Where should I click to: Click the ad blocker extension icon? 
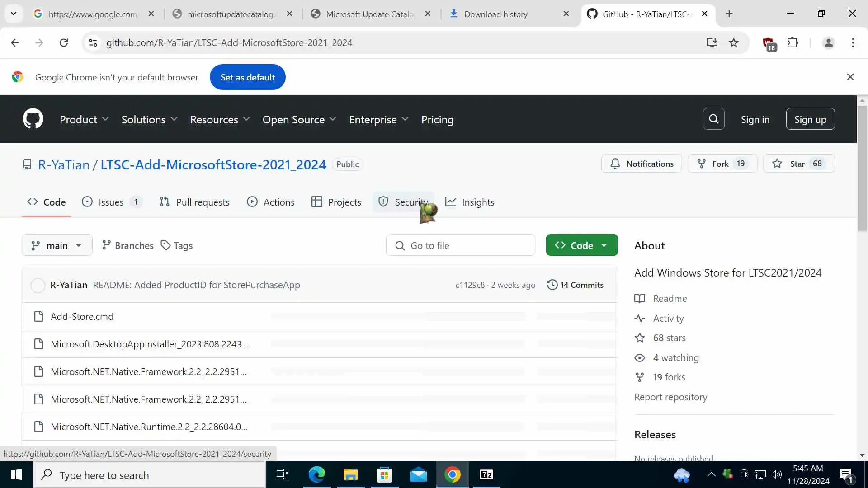click(769, 43)
